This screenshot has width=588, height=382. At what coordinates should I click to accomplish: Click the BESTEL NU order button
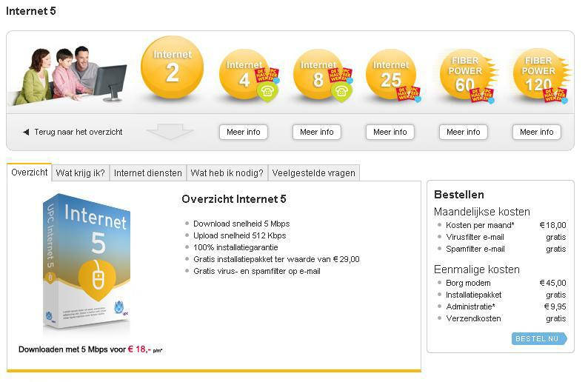(x=538, y=338)
